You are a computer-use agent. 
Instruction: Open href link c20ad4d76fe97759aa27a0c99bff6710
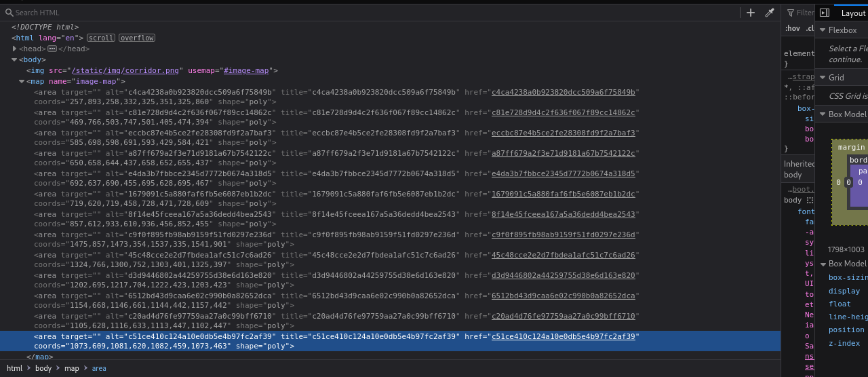point(563,316)
